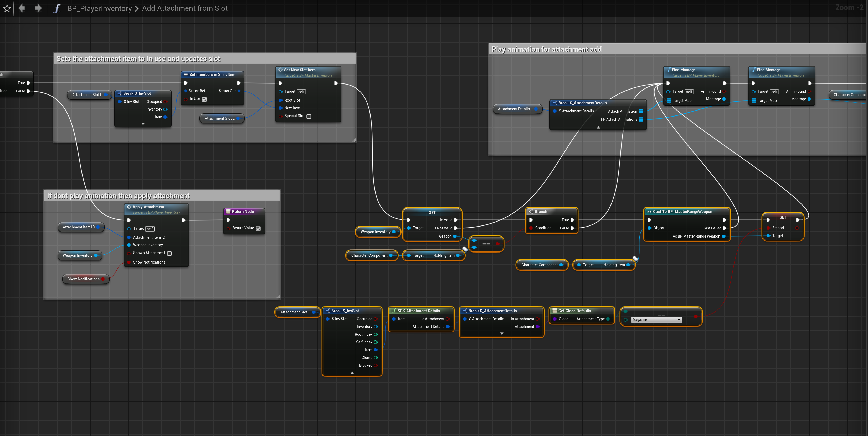The image size is (868, 436).
Task: Click Cast To BP_MasterRangeWeapon node icon
Action: coord(649,211)
